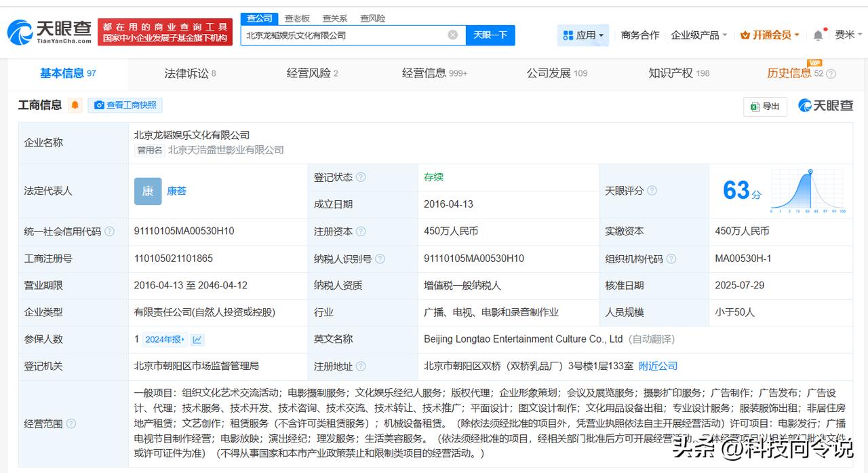The width and height of the screenshot is (868, 473).
Task: Run search with 天眼一下 button
Action: pos(490,35)
